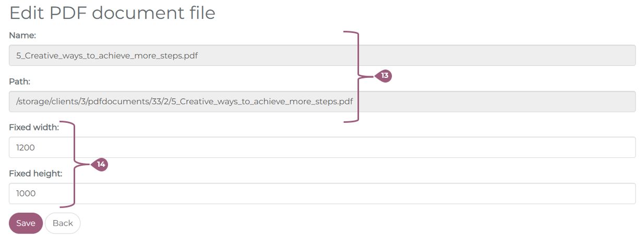
Task: Click the 1200 value text
Action: 26,148
